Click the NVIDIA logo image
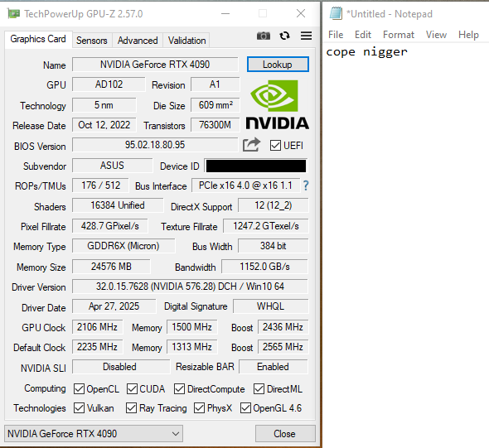Image resolution: width=489 pixels, height=448 pixels. (x=278, y=104)
